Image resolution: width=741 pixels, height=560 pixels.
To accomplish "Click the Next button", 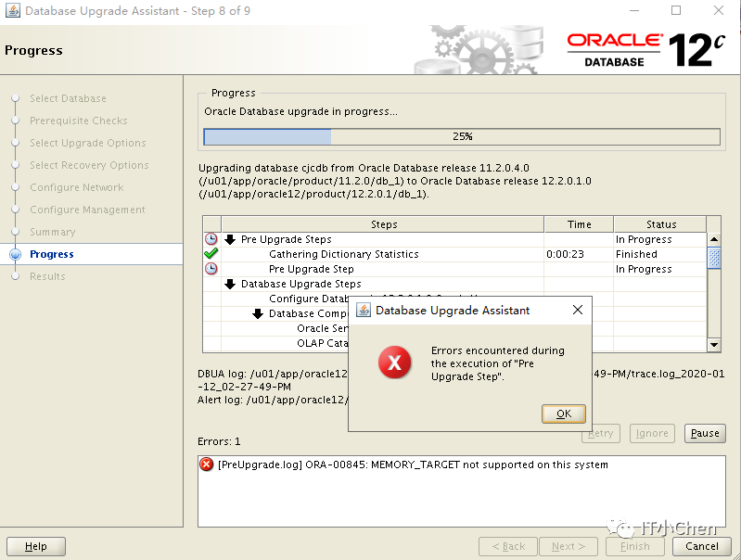I will click(x=569, y=546).
